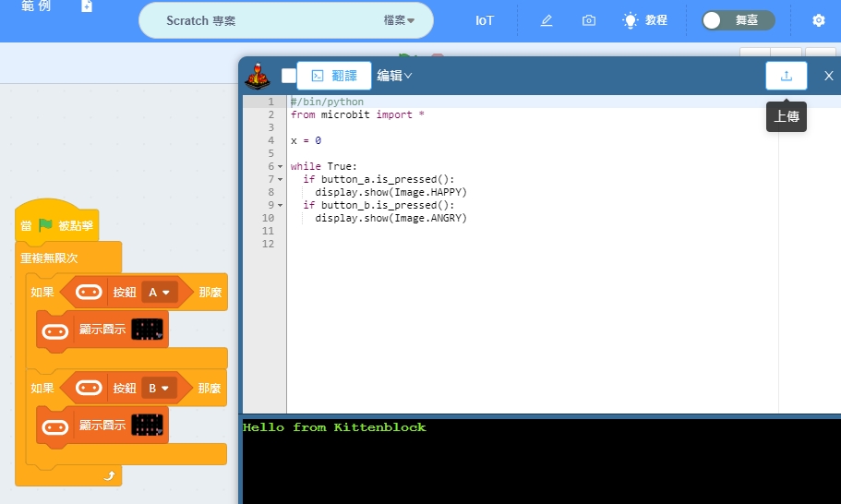Click the lightbulb tutorial (教程) icon

(631, 20)
